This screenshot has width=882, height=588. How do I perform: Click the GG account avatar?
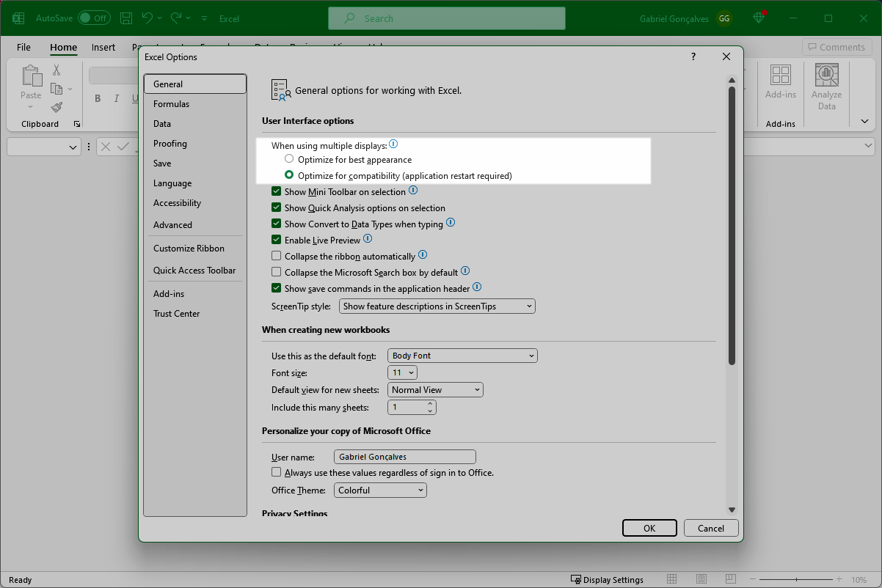pyautogui.click(x=724, y=18)
